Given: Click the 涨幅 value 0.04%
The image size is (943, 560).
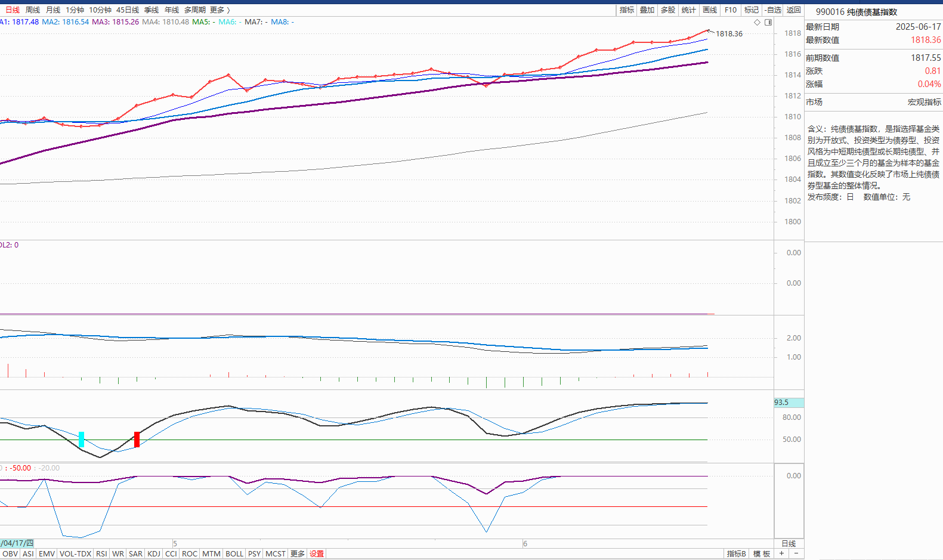Looking at the screenshot, I should 929,84.
